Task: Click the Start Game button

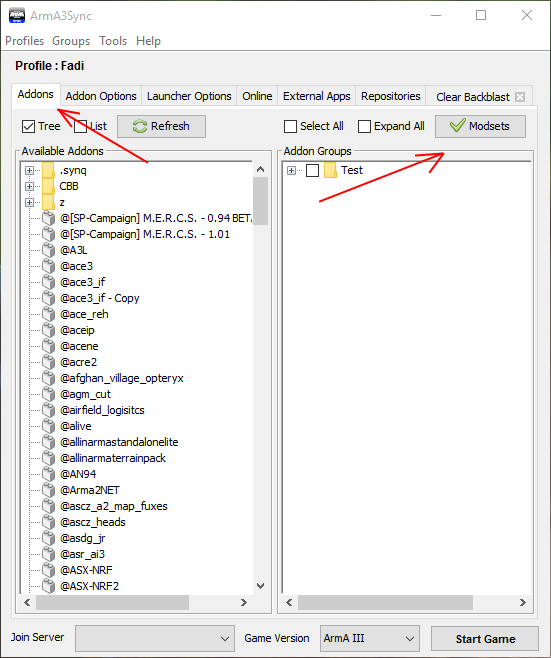Action: pyautogui.click(x=485, y=639)
